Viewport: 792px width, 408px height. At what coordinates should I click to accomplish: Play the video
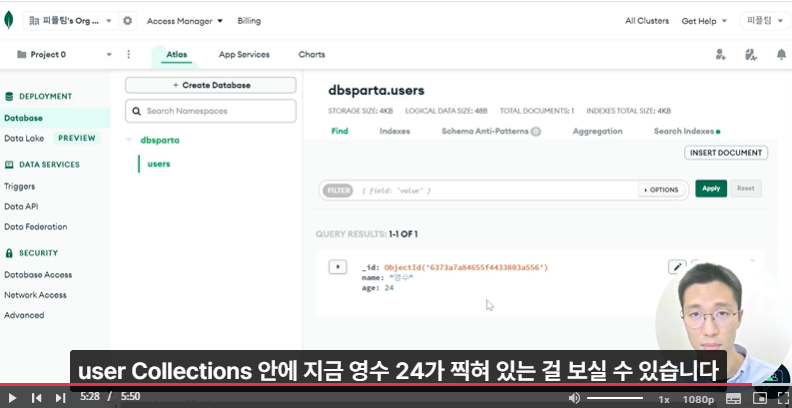13,398
